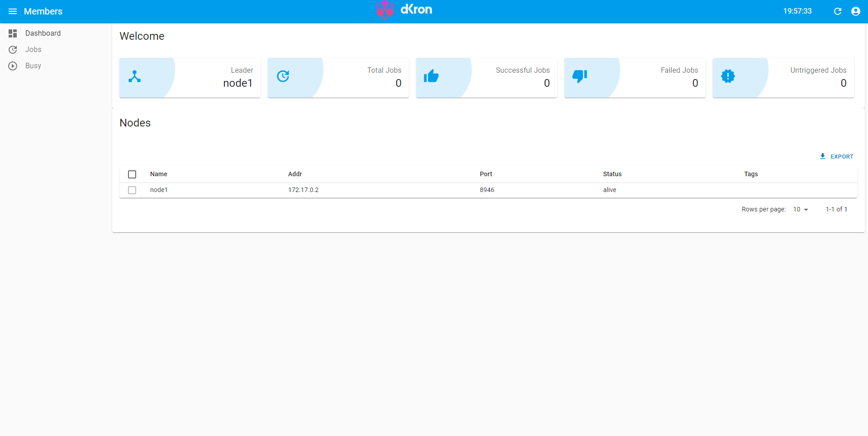Toggle the select-all checkbox in the Nodes header
The width and height of the screenshot is (868, 436).
pyautogui.click(x=132, y=174)
